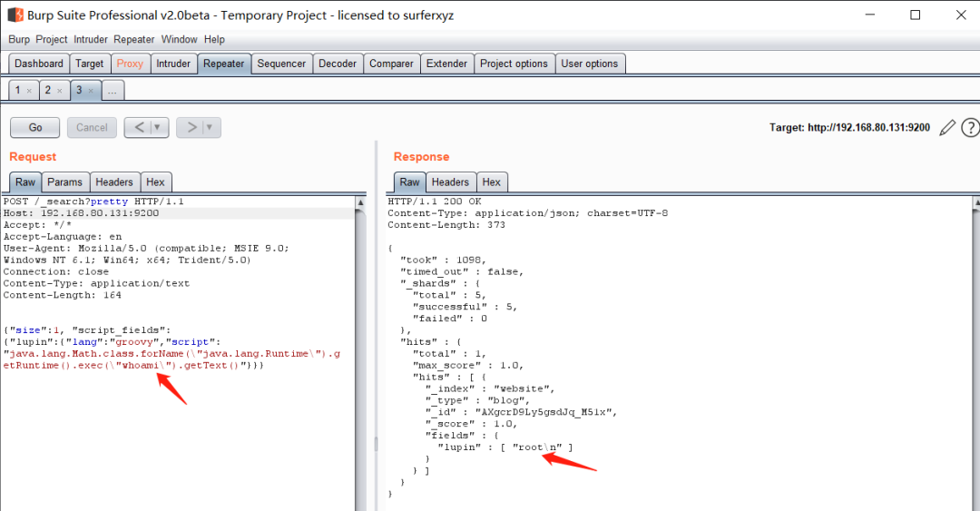Switch to the Extender tab

click(446, 64)
